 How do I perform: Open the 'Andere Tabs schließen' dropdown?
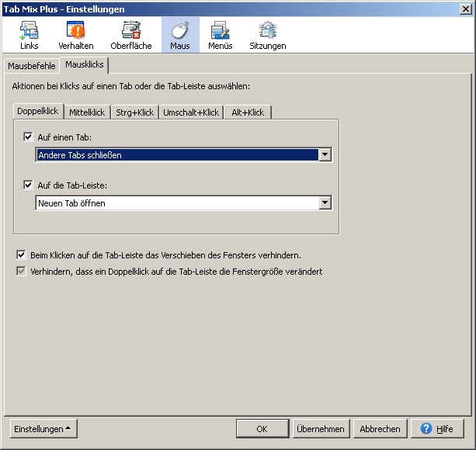point(184,155)
